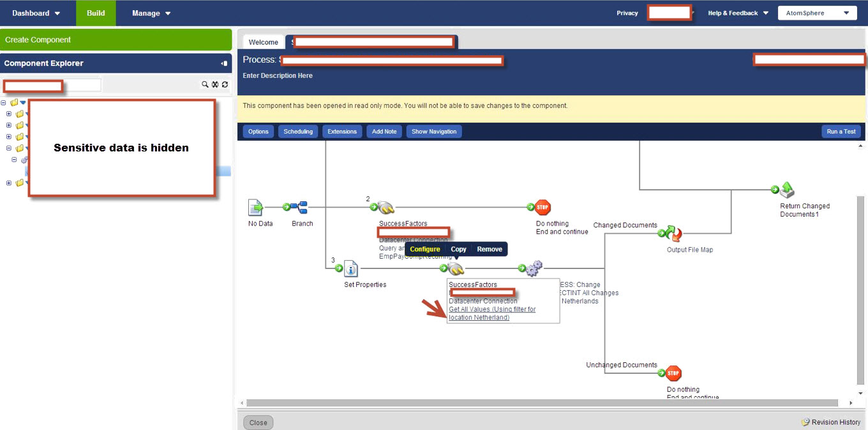Screen dimensions: 868x430
Task: Select Return Changed Documents1 shape
Action: pos(787,190)
